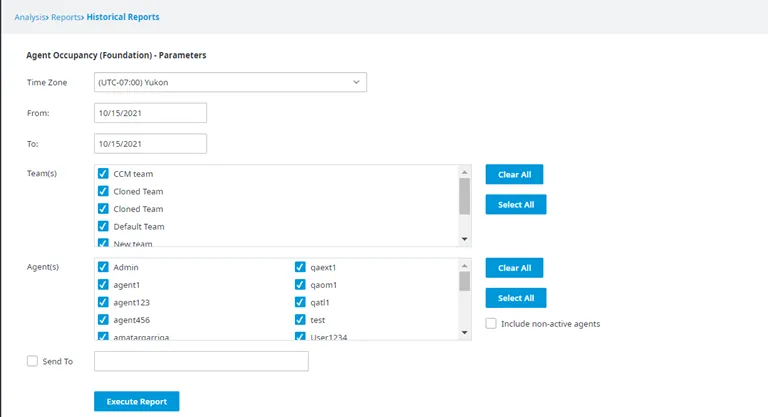
Task: Enable Include non-active agents
Action: point(491,323)
